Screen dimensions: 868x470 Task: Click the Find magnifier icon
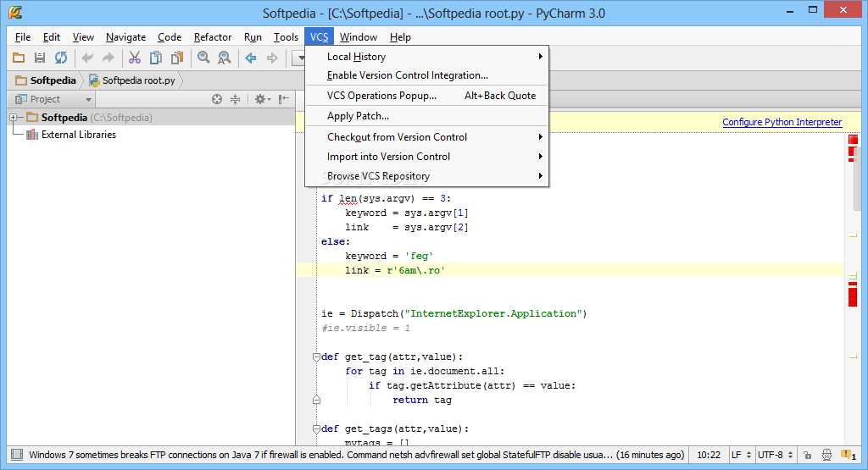(203, 58)
